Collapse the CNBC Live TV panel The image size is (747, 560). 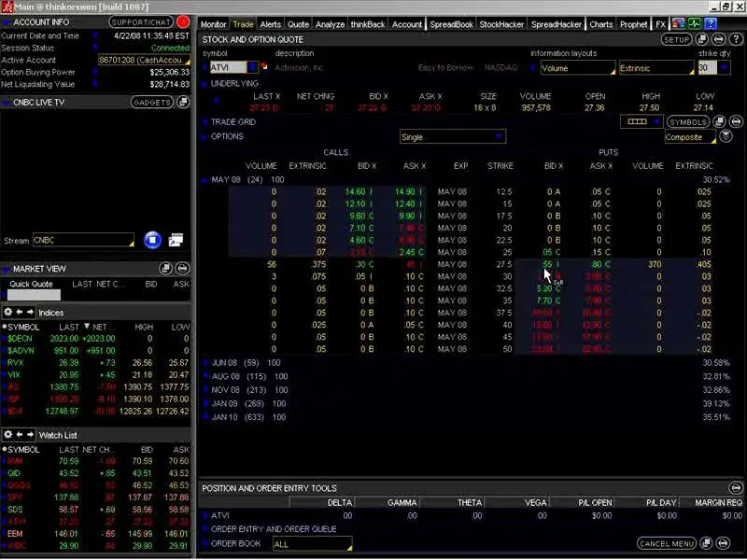point(7,103)
